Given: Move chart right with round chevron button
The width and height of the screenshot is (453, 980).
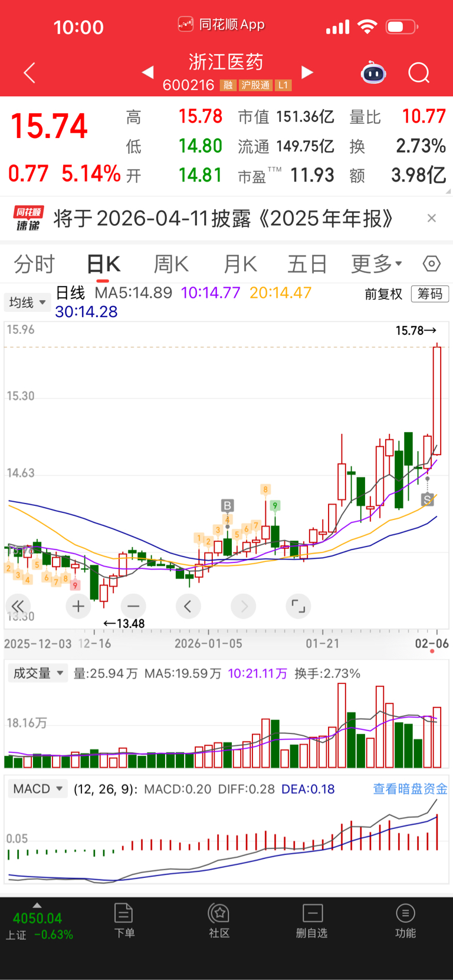Looking at the screenshot, I should tap(244, 606).
